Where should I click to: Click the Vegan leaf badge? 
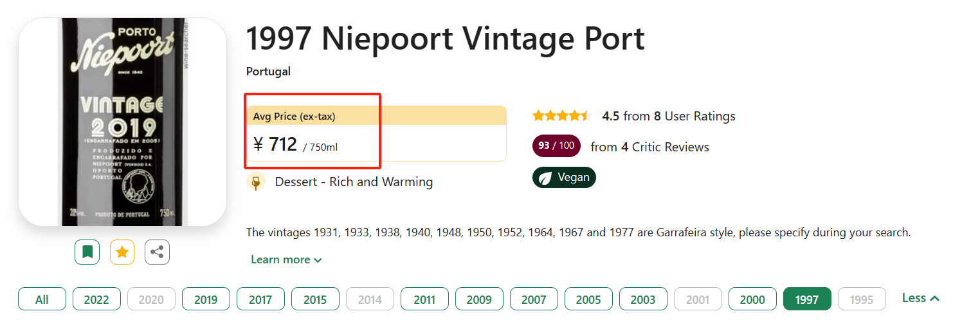(564, 178)
